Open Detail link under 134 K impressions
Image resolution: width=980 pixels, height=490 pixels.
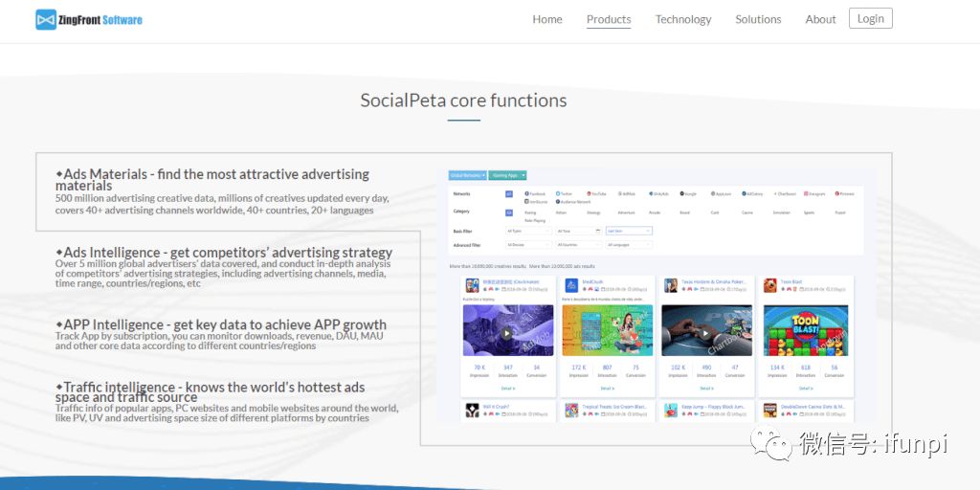point(806,389)
